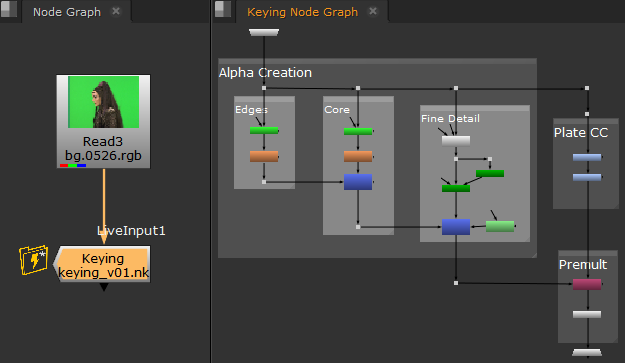Select the bright green node in Edges
This screenshot has height=363, width=625.
264,130
